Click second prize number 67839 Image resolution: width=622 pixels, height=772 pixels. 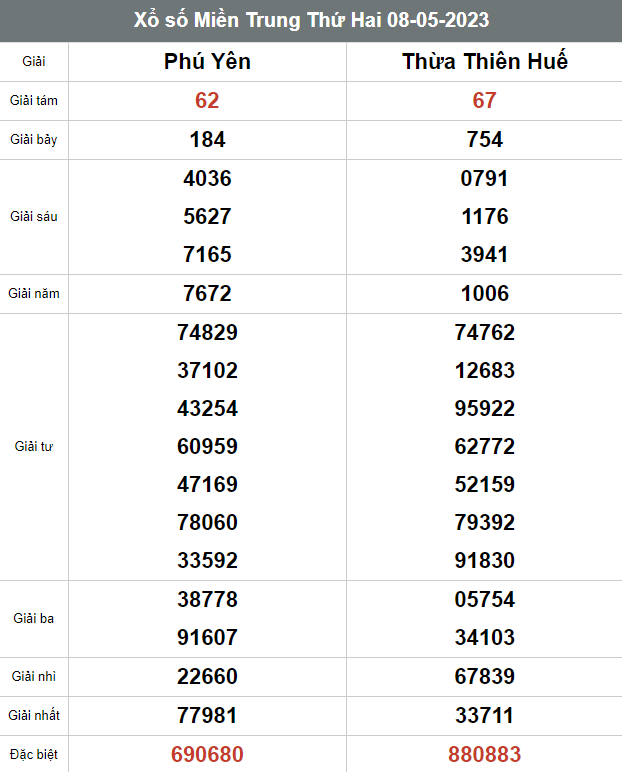pos(485,677)
